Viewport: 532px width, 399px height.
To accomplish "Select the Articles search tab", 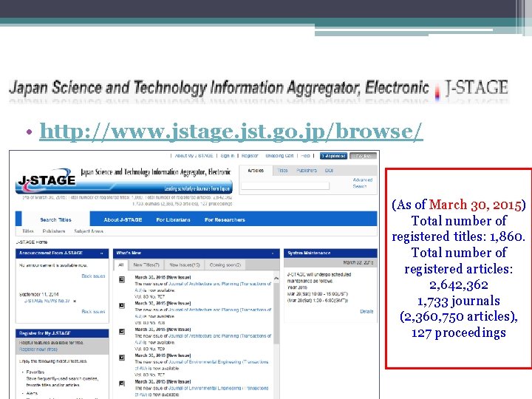I will 256,171.
